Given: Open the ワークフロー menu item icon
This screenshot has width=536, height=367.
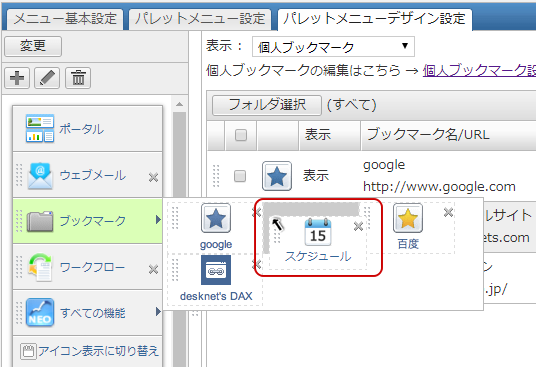Looking at the screenshot, I should point(40,267).
